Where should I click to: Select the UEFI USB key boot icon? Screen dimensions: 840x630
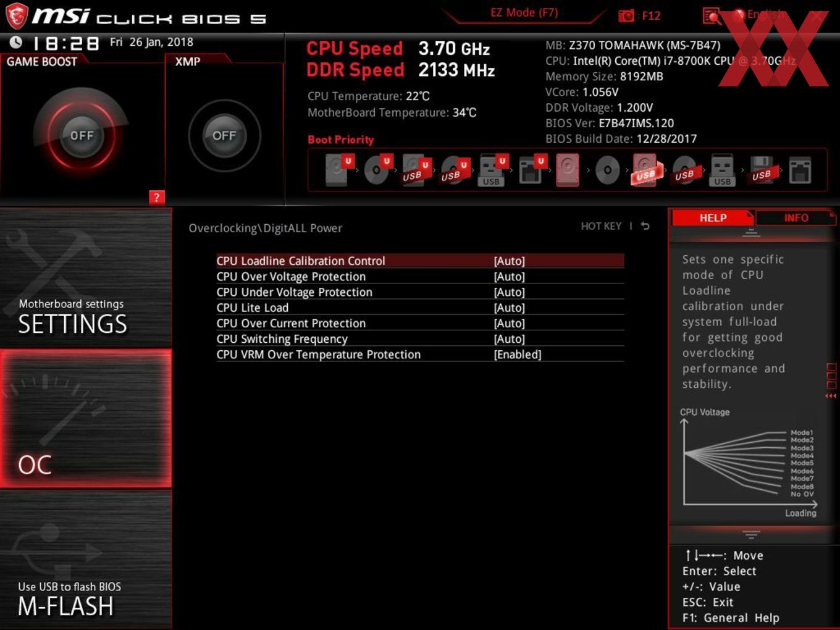click(492, 169)
